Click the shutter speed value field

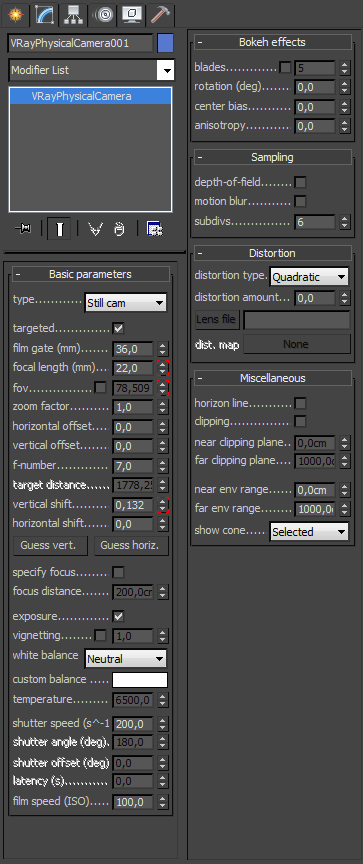133,723
